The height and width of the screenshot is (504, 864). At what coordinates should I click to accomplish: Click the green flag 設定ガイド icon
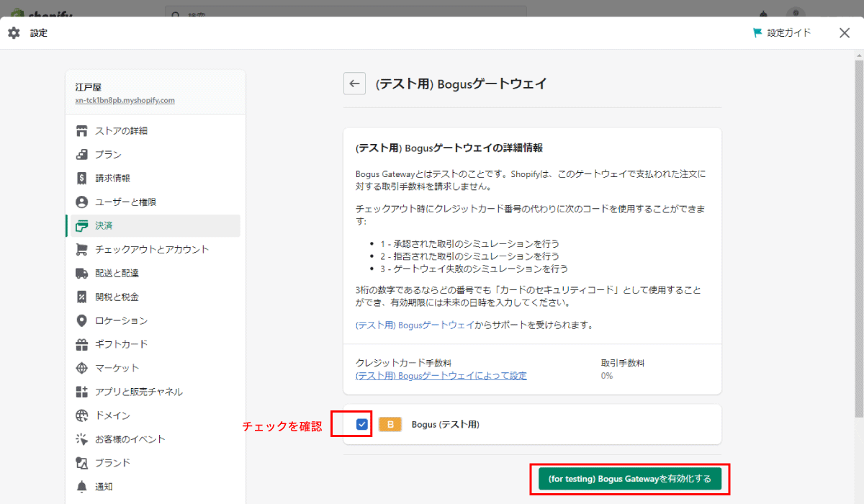click(x=757, y=33)
